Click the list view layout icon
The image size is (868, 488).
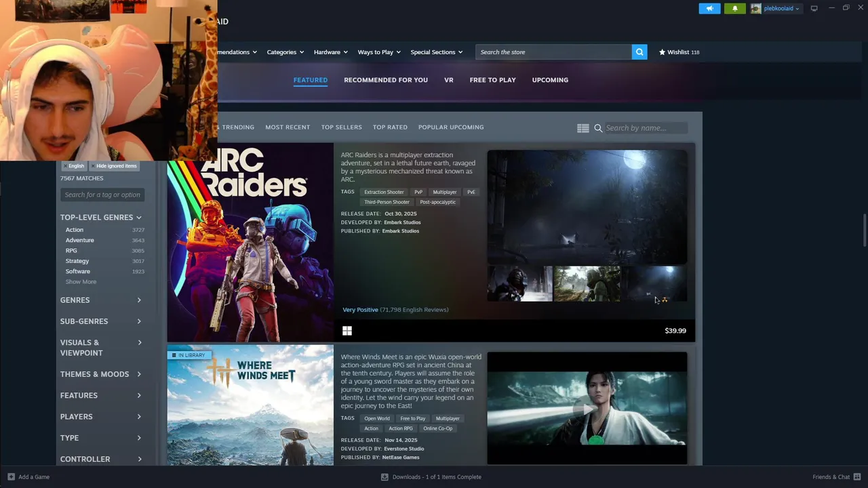tap(583, 128)
